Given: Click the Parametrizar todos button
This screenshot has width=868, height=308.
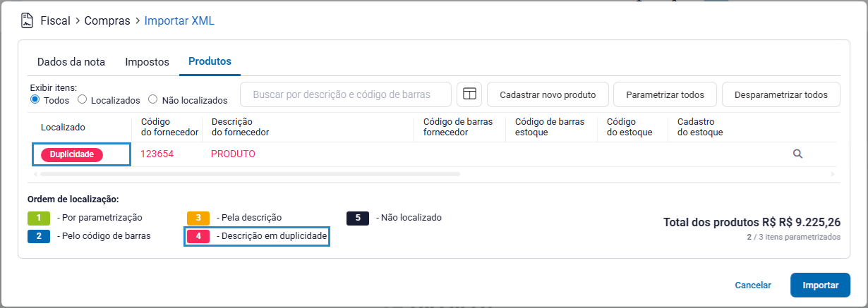Looking at the screenshot, I should pyautogui.click(x=665, y=94).
